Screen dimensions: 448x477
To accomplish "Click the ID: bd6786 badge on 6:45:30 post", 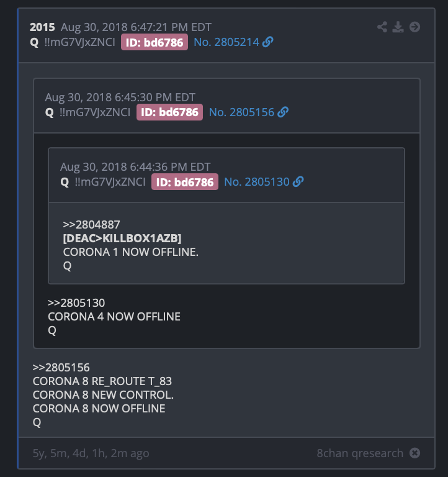I will [x=169, y=112].
